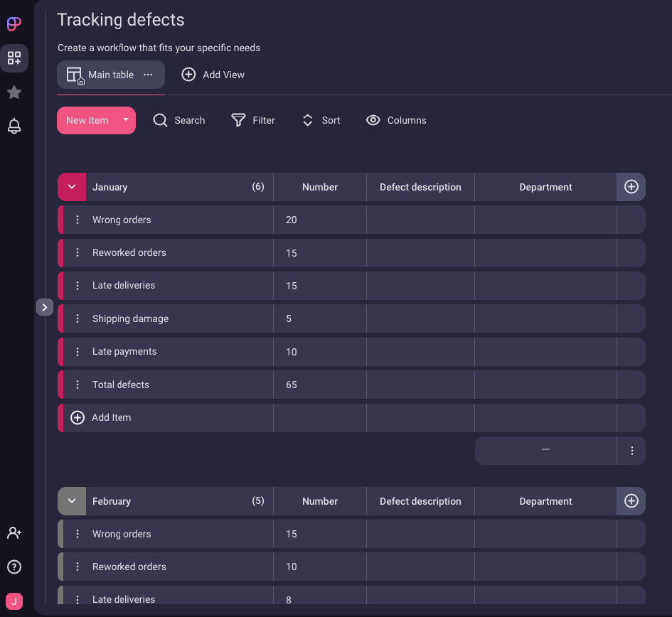Open the notifications bell in sidebar
Viewport: 672px width, 617px height.
pyautogui.click(x=14, y=127)
